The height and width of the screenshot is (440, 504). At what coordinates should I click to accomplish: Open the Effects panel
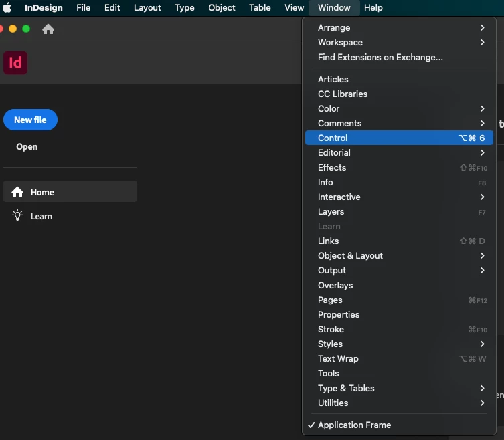point(399,167)
